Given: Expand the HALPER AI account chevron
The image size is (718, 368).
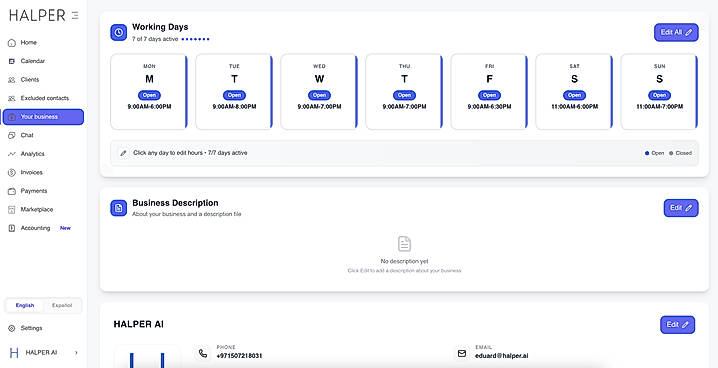Looking at the screenshot, I should (76, 352).
